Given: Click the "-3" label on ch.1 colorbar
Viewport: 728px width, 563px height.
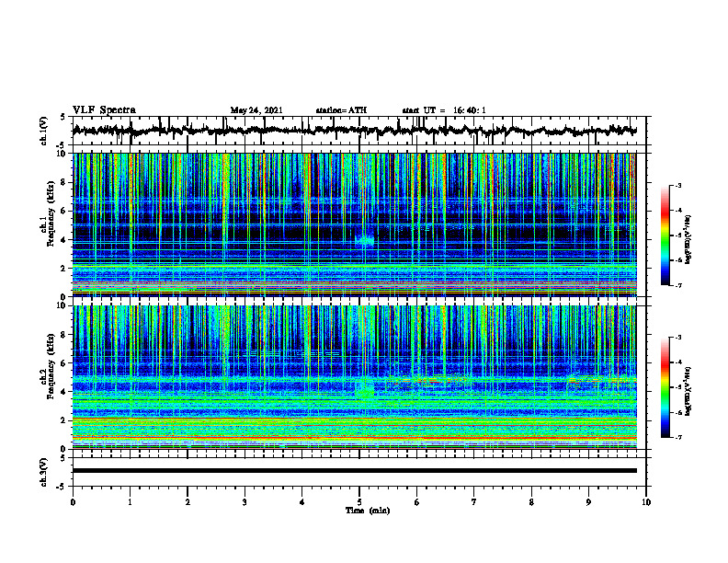Looking at the screenshot, I should [x=678, y=185].
